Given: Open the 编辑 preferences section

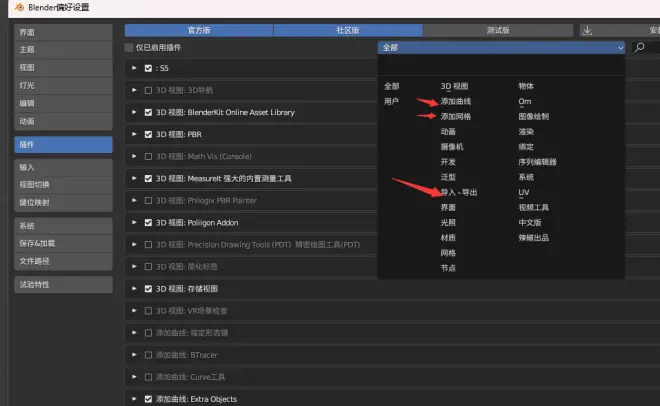Looking at the screenshot, I should [x=64, y=103].
